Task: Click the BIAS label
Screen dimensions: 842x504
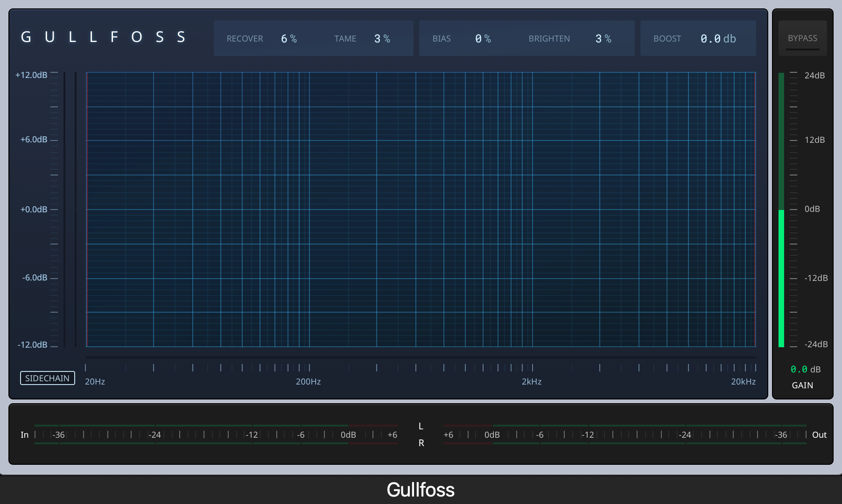Action: pos(442,39)
